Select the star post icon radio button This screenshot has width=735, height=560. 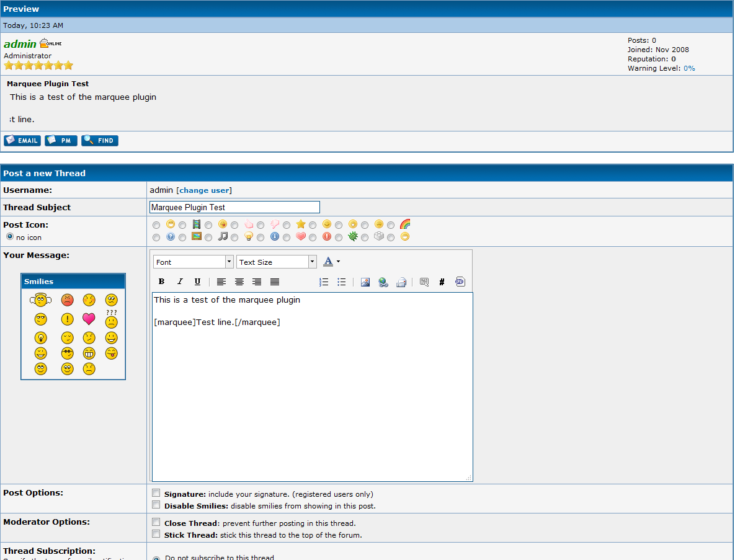(x=287, y=225)
